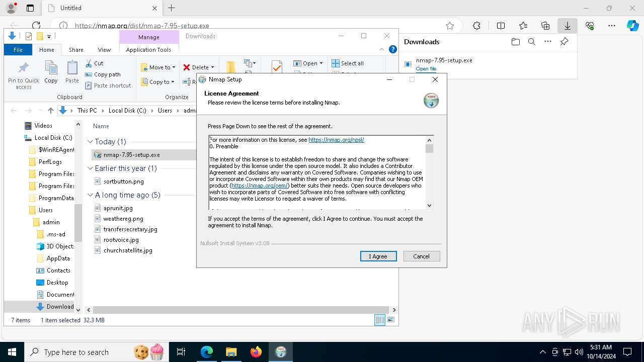Select sortbutton.png file

(x=123, y=182)
